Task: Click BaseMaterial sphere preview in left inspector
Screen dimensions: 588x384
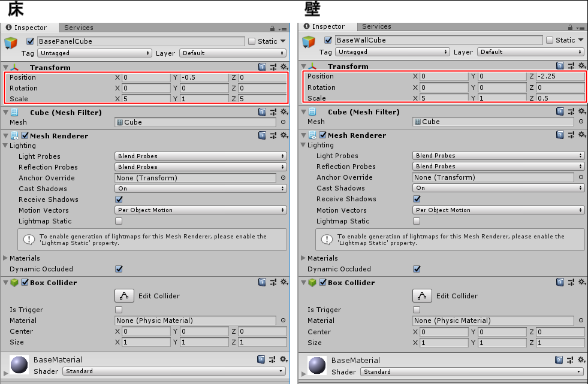Action: coord(19,365)
